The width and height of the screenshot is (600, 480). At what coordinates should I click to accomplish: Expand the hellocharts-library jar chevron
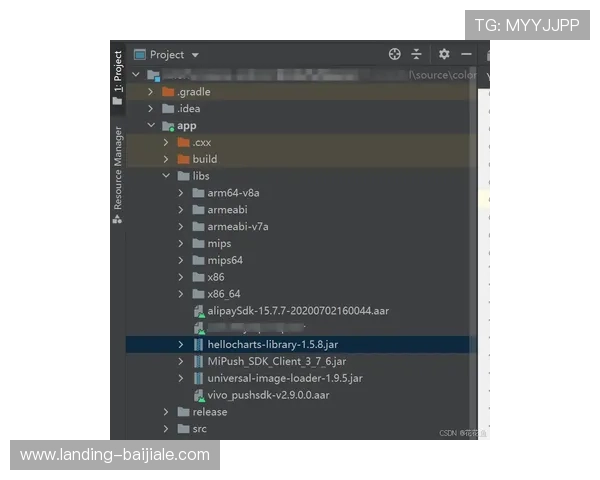pyautogui.click(x=181, y=344)
